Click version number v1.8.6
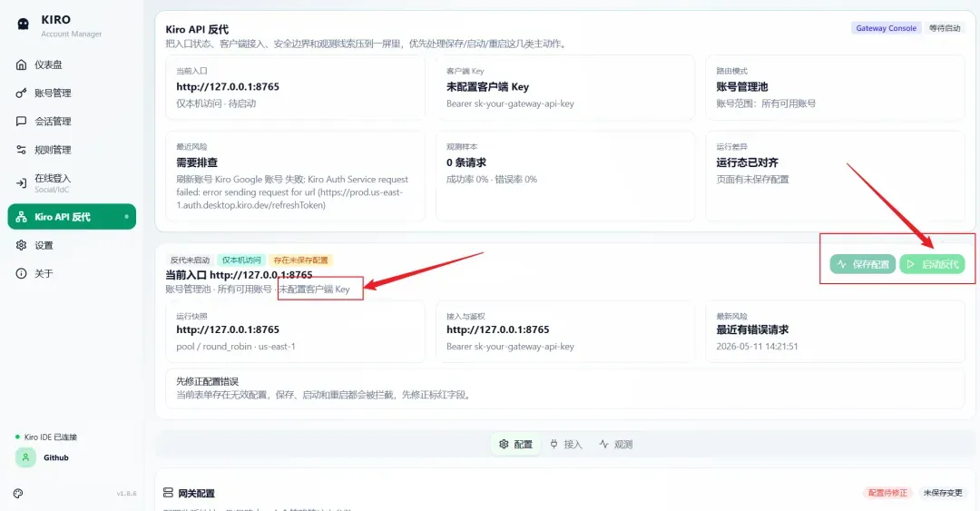Image resolution: width=980 pixels, height=511 pixels. (126, 494)
